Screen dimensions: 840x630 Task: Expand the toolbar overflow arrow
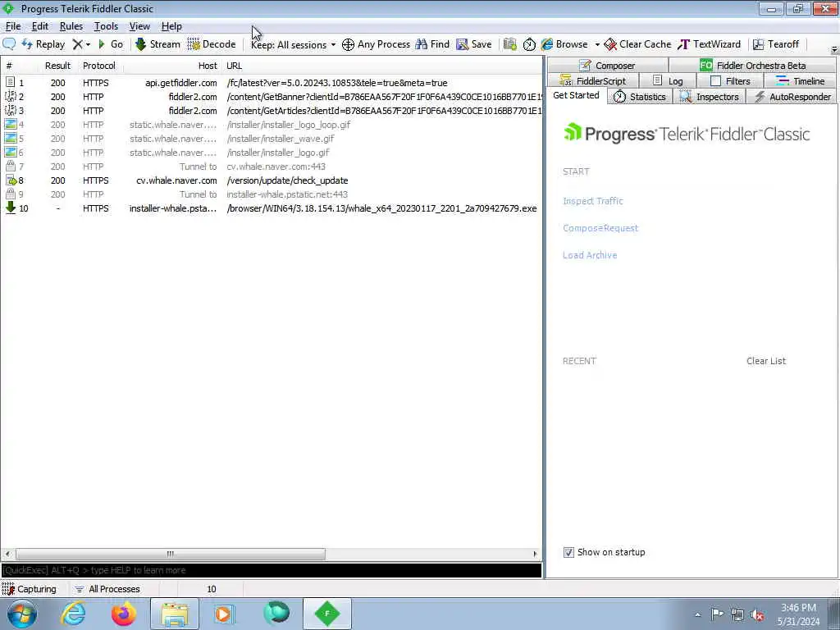834,50
